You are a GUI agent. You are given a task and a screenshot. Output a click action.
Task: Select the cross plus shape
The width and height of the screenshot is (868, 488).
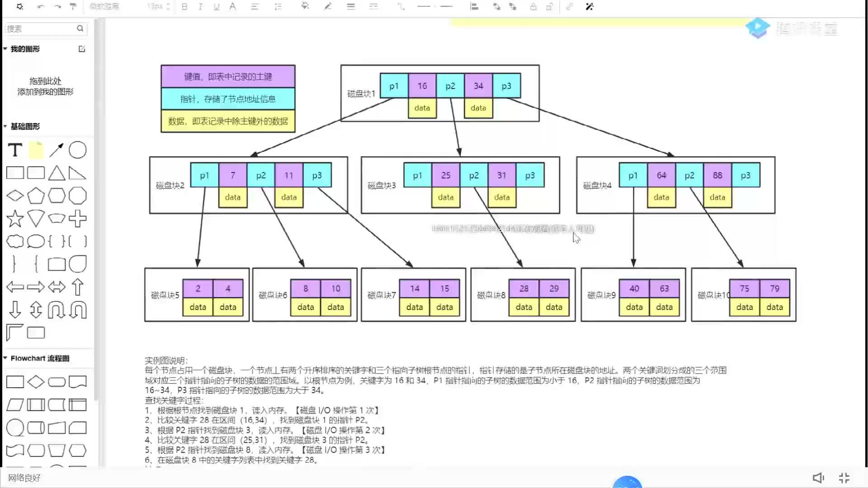[78, 219]
